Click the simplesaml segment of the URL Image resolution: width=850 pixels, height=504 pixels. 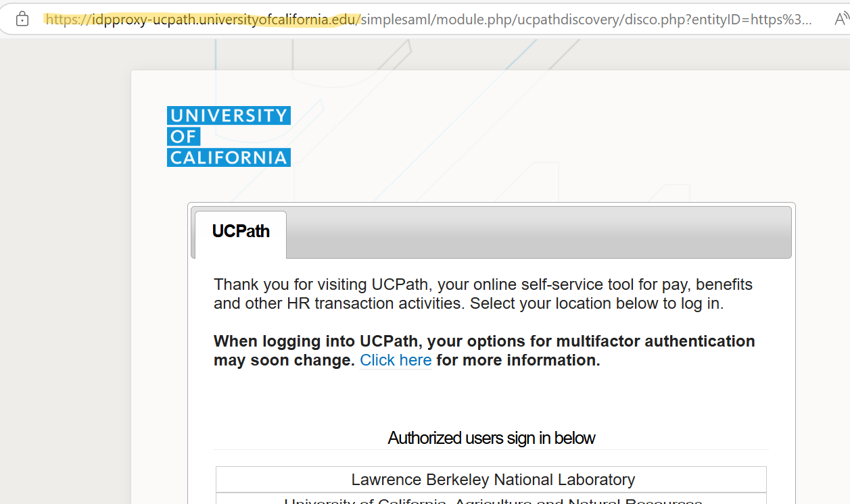396,19
